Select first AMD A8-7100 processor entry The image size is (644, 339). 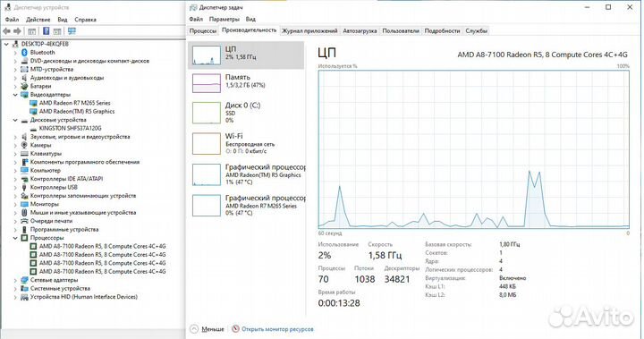click(102, 246)
